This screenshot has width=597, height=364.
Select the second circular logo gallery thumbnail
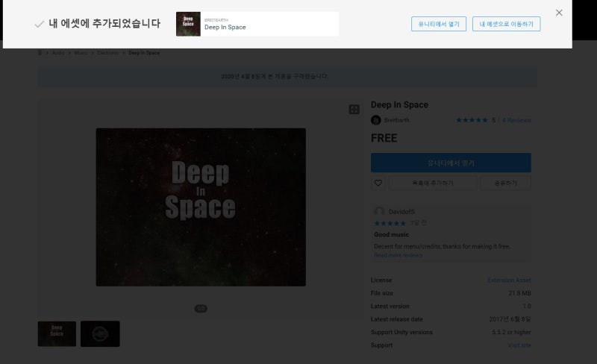(x=100, y=333)
